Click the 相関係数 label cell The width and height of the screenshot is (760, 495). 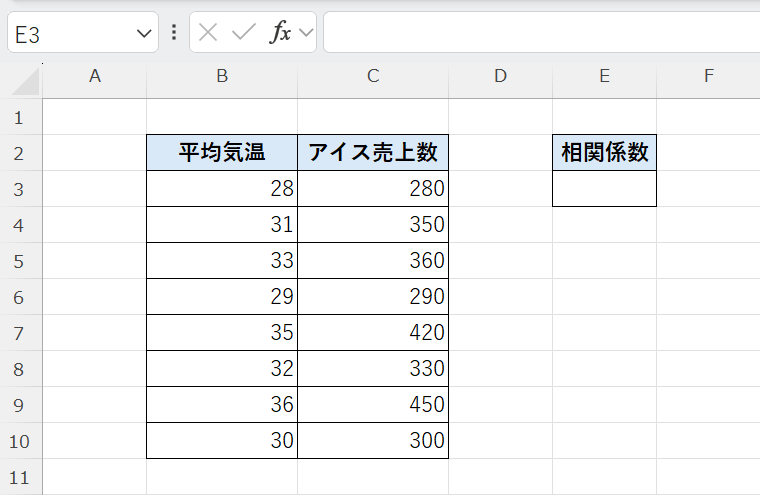coord(604,153)
